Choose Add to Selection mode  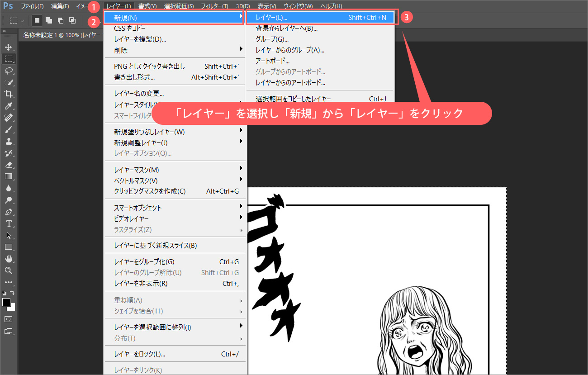49,20
